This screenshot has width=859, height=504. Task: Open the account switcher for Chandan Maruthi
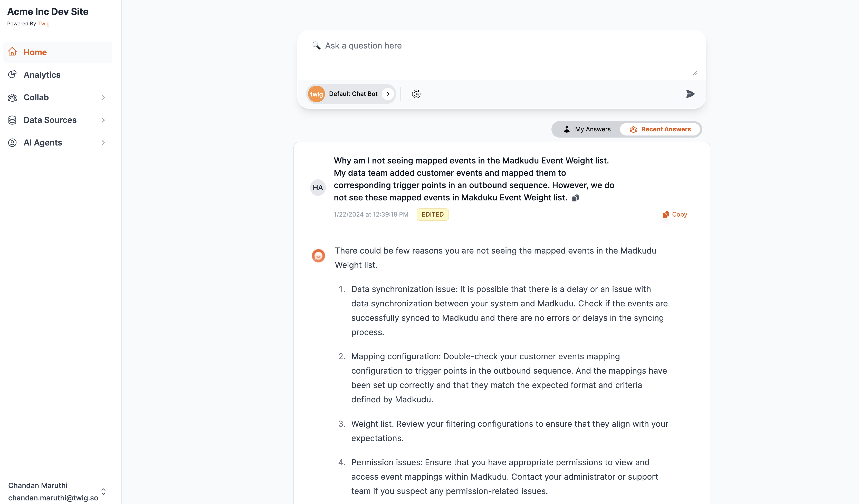click(103, 491)
